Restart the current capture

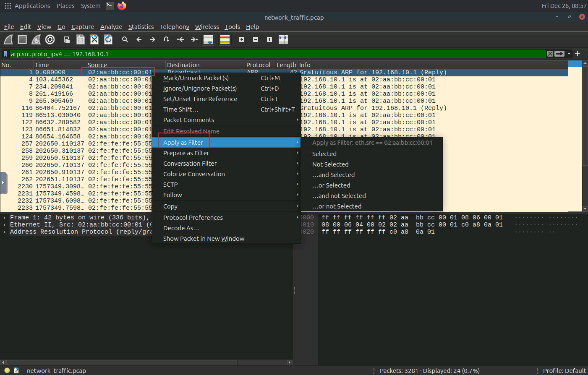pos(36,39)
